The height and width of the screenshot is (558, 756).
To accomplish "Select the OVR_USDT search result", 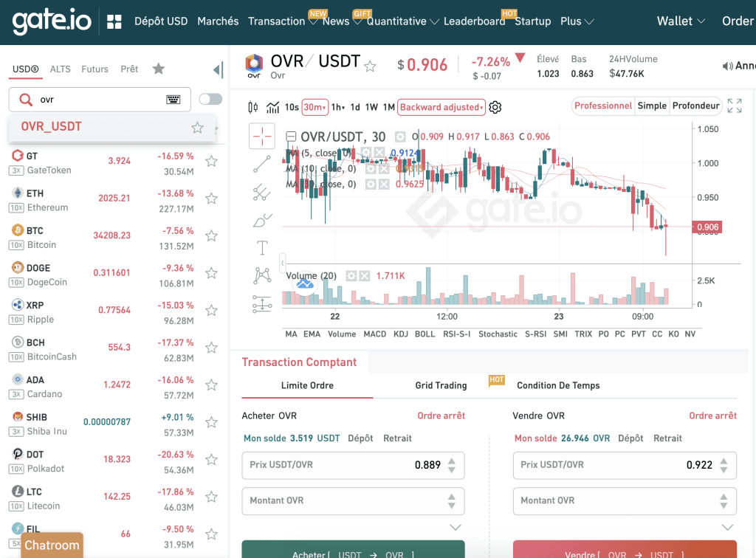I will pyautogui.click(x=111, y=127).
